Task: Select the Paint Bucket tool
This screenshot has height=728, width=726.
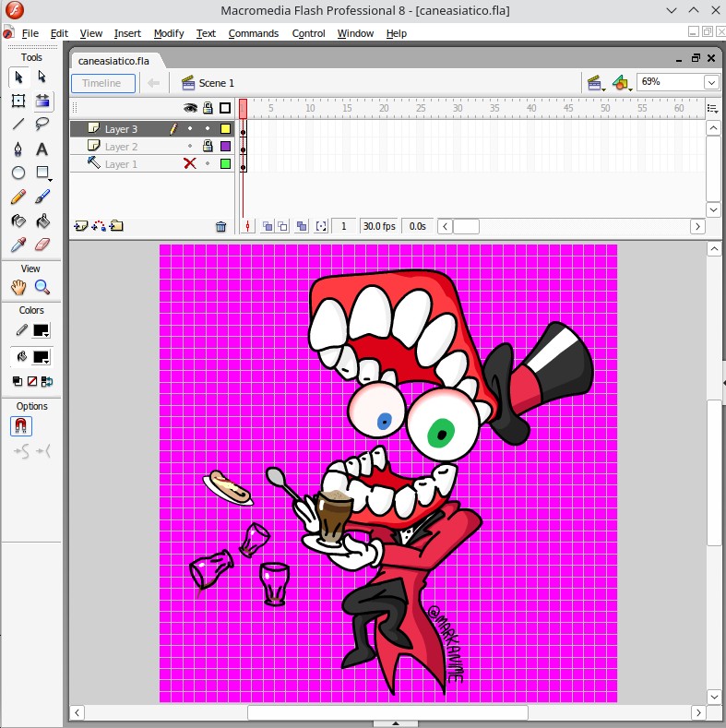Action: click(x=42, y=221)
